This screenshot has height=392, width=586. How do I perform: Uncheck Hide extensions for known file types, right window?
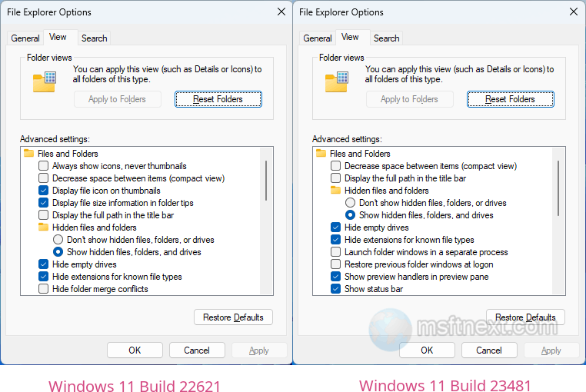[335, 240]
